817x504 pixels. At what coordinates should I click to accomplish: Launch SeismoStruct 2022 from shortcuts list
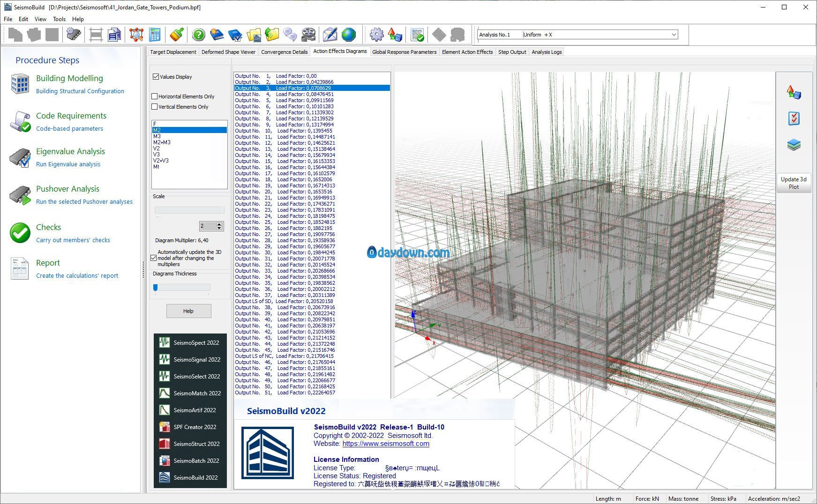[x=190, y=444]
